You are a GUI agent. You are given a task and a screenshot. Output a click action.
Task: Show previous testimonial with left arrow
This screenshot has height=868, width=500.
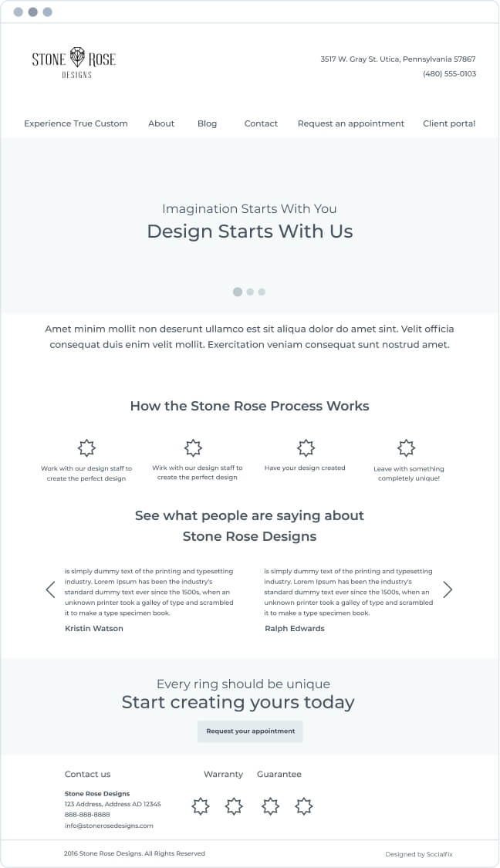[x=50, y=589]
